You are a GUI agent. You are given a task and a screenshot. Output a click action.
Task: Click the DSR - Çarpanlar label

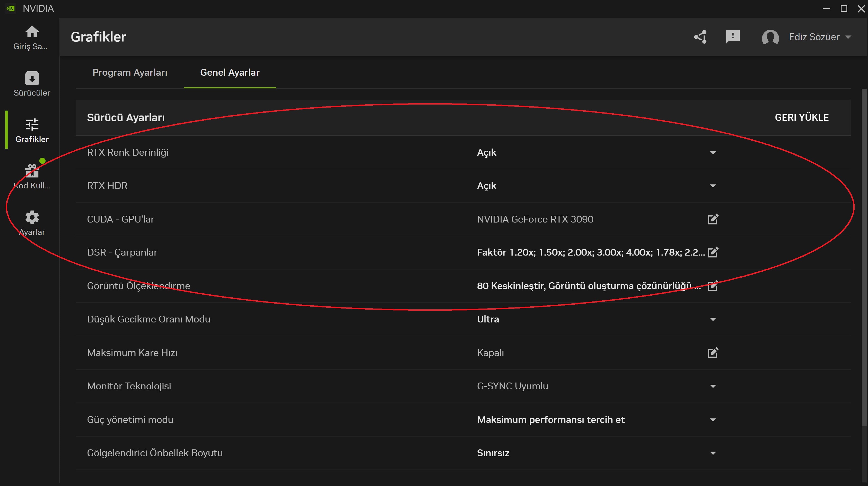point(122,252)
